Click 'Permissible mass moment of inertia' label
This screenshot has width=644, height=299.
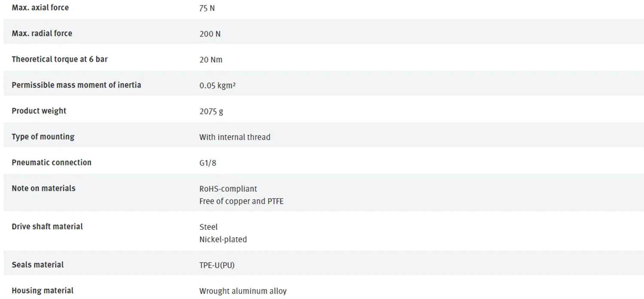tap(76, 85)
